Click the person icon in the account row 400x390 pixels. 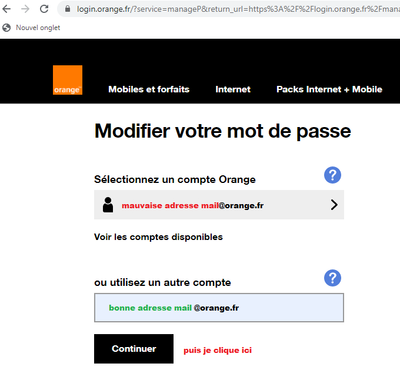108,205
